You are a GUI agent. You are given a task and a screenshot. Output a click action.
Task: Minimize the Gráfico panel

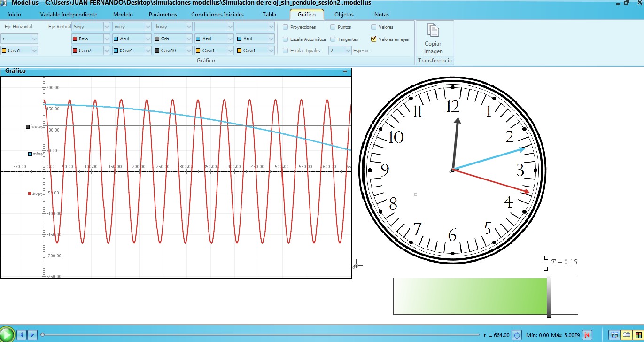click(x=345, y=71)
